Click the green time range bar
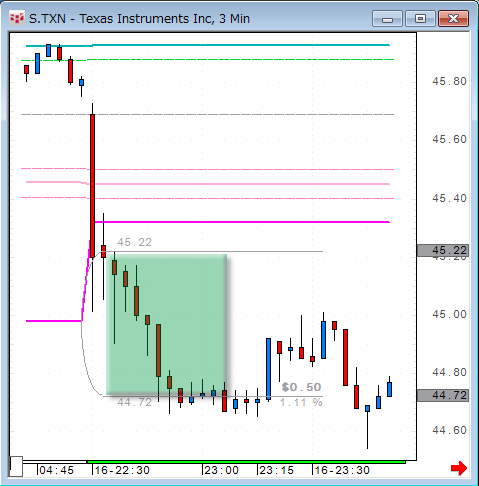Image resolution: width=479 pixels, height=486 pixels. click(246, 462)
